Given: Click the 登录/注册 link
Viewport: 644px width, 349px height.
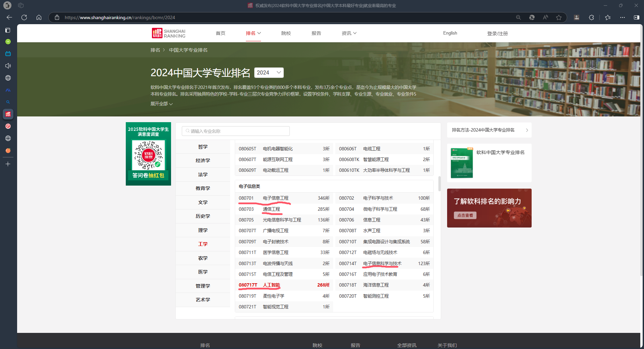Looking at the screenshot, I should [497, 34].
